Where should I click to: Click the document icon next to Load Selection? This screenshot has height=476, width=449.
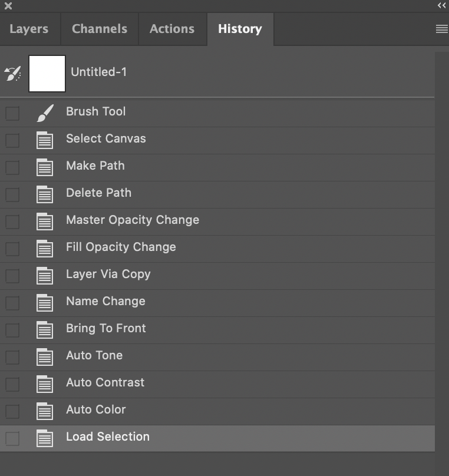point(45,438)
